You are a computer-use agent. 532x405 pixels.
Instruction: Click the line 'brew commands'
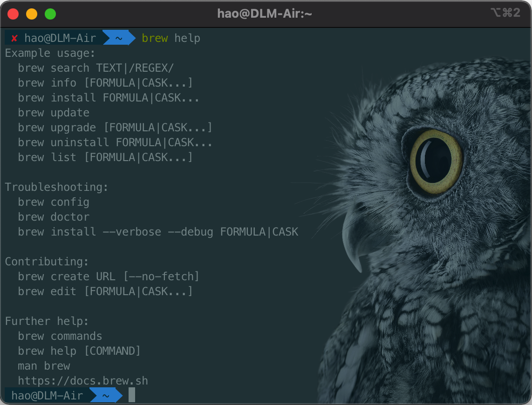tap(60, 336)
